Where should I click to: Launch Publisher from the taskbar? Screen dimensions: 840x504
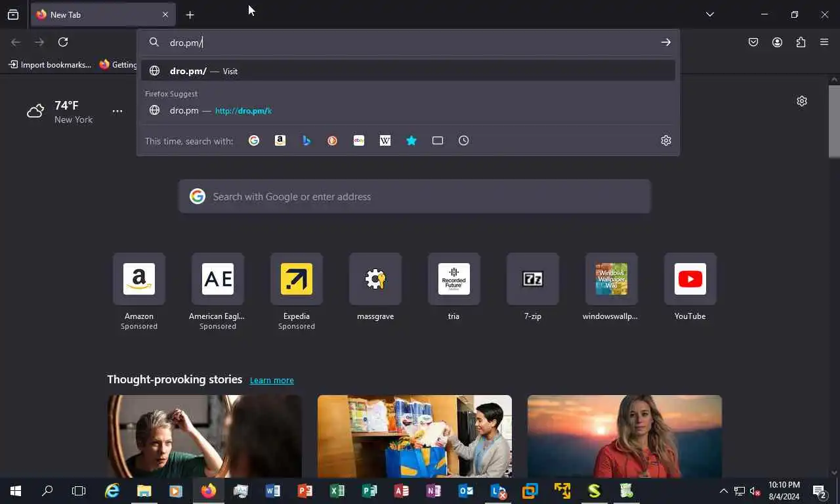coord(369,491)
